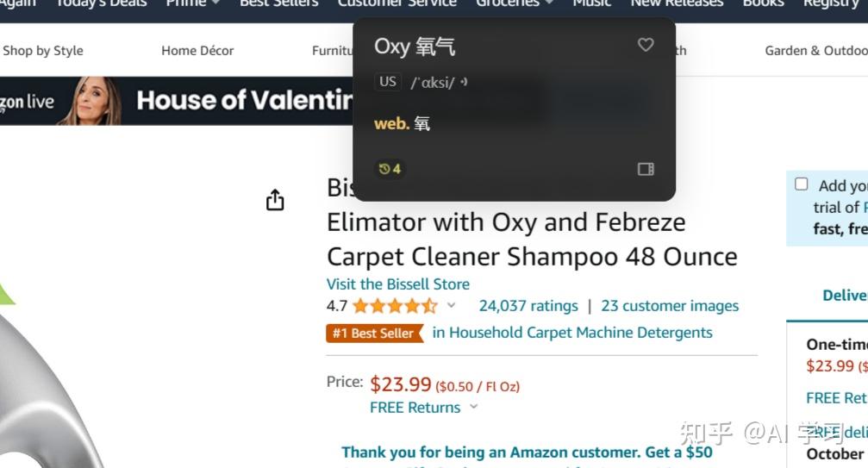Click the US accent label
The width and height of the screenshot is (868, 468).
[388, 82]
